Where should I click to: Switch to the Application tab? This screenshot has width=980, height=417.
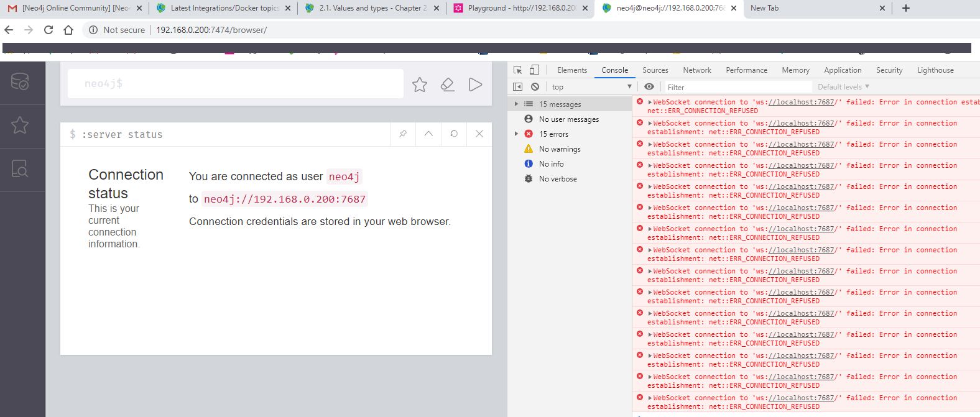pyautogui.click(x=843, y=70)
